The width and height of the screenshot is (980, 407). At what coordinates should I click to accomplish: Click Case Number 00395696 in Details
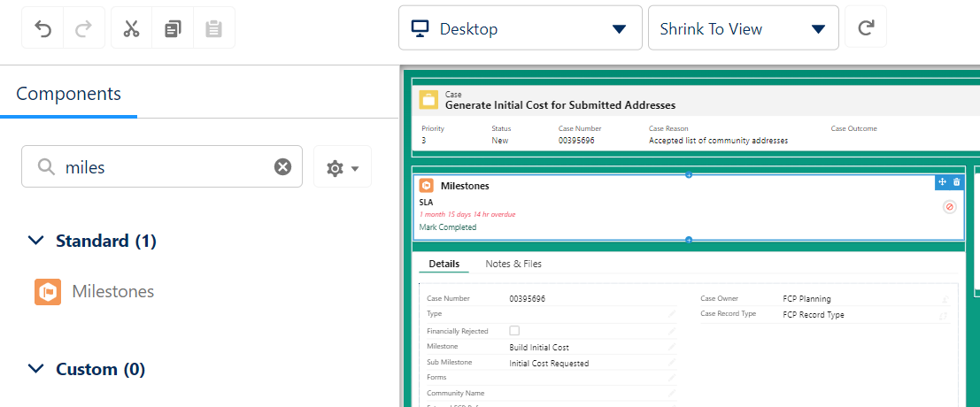(x=528, y=299)
